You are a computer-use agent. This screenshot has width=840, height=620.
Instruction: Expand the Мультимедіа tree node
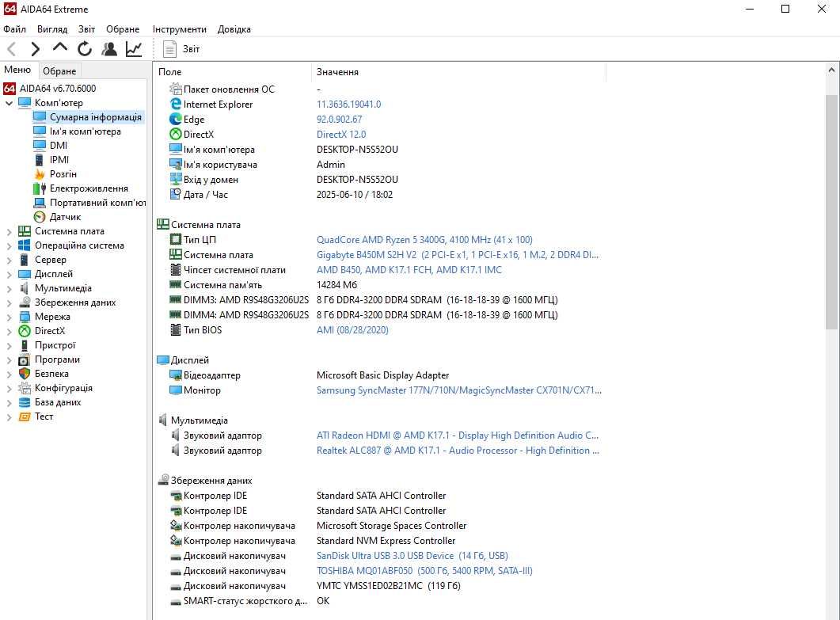(x=10, y=288)
